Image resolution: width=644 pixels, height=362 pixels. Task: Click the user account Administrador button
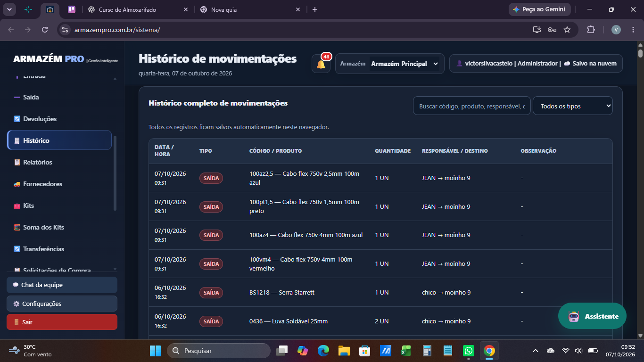coord(536,64)
